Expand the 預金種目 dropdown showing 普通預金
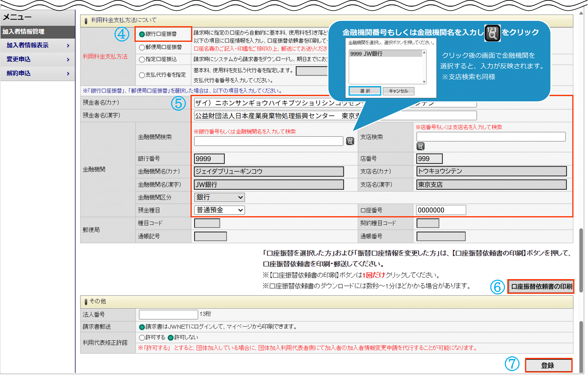588x375 pixels. tap(219, 210)
